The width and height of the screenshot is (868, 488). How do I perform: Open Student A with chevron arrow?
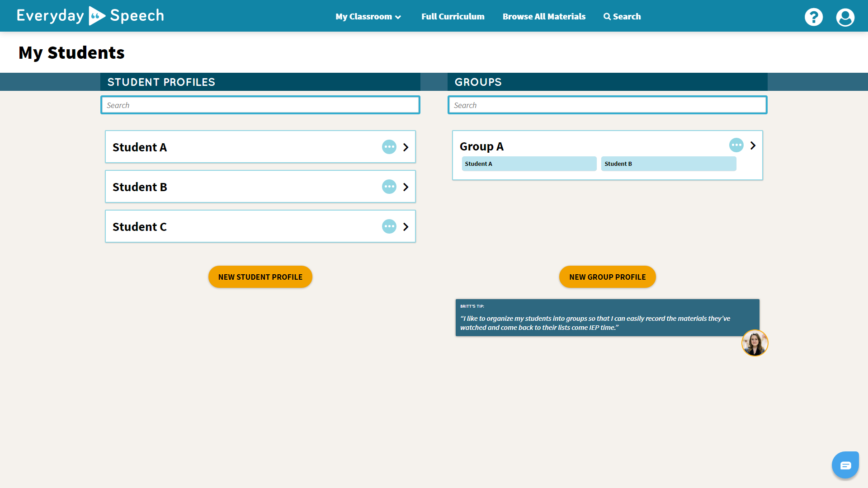406,147
